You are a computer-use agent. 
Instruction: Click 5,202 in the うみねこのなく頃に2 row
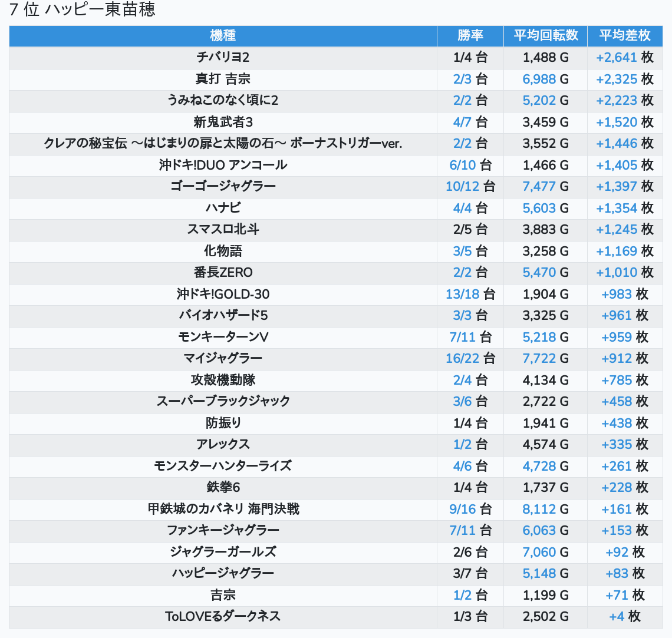539,101
